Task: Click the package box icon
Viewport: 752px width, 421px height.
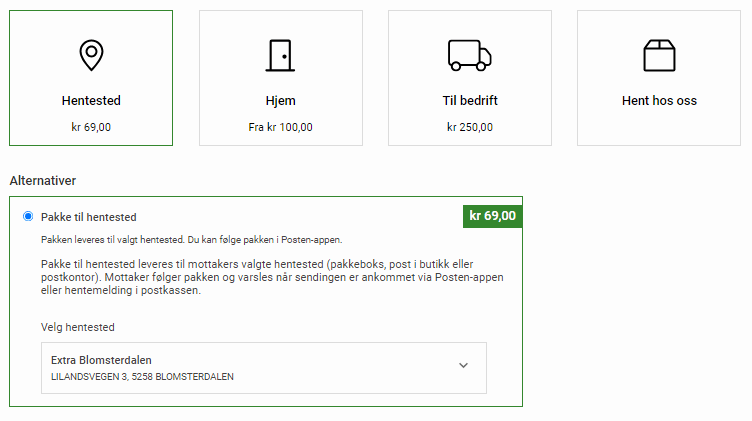Action: pos(659,55)
